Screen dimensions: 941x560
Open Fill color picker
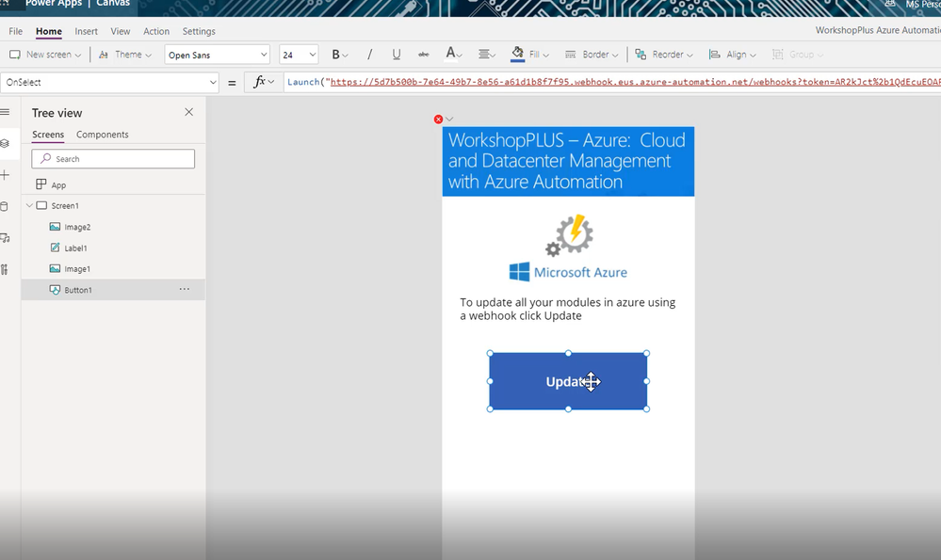click(529, 55)
